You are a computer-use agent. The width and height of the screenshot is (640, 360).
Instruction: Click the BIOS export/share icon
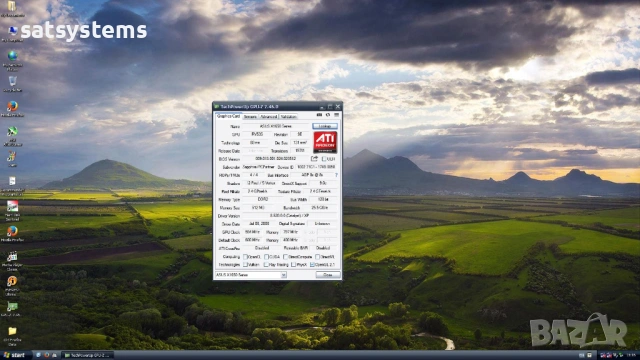pos(314,159)
